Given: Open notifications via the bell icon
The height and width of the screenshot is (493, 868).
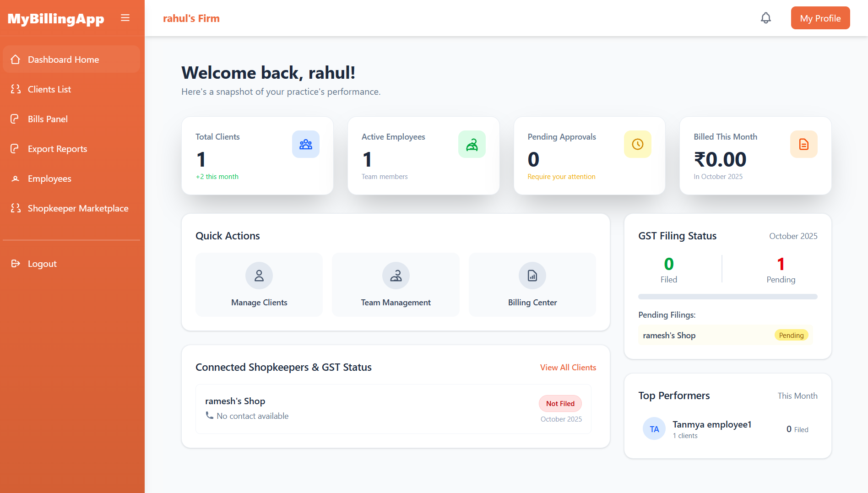Looking at the screenshot, I should coord(765,18).
